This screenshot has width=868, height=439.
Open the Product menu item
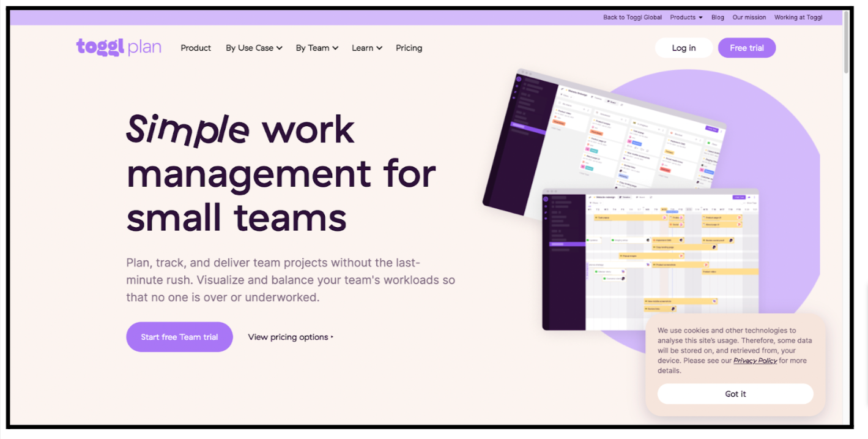coord(196,48)
